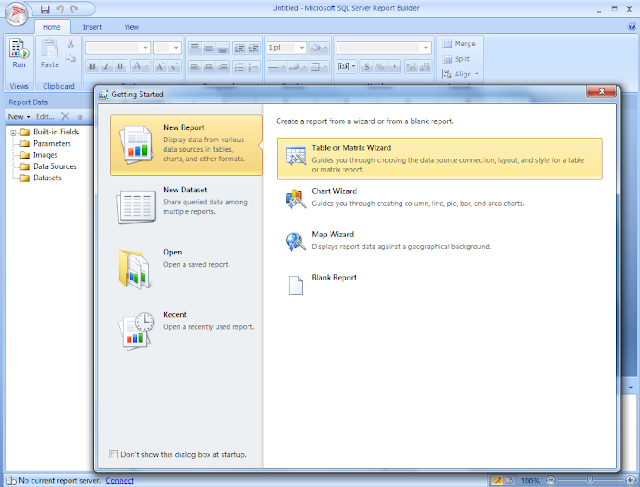The image size is (640, 487).
Task: Open the border width 1 pt dropdown
Action: click(x=286, y=48)
